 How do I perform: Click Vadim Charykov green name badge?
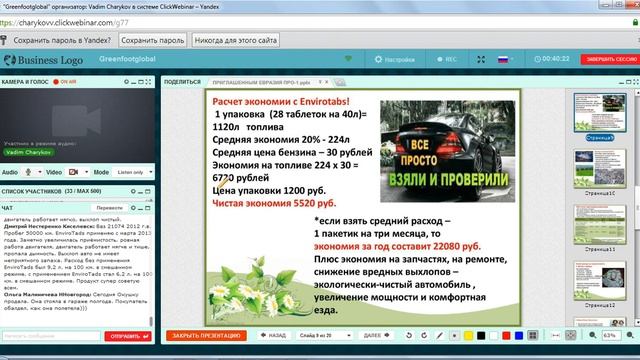pyautogui.click(x=29, y=152)
